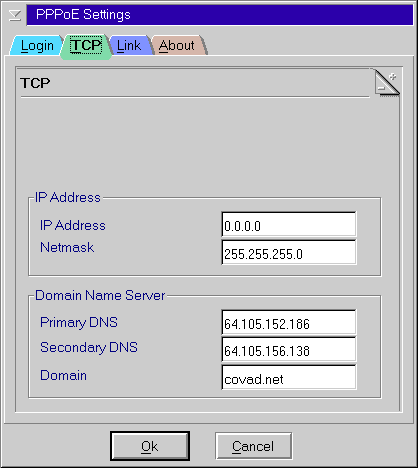
Task: Focus the Netmask field 255.255.255.0
Action: click(x=289, y=253)
